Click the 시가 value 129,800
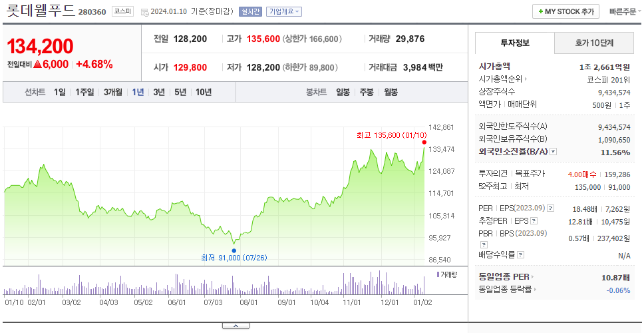Viewport: 644px width, 333px height. (190, 67)
